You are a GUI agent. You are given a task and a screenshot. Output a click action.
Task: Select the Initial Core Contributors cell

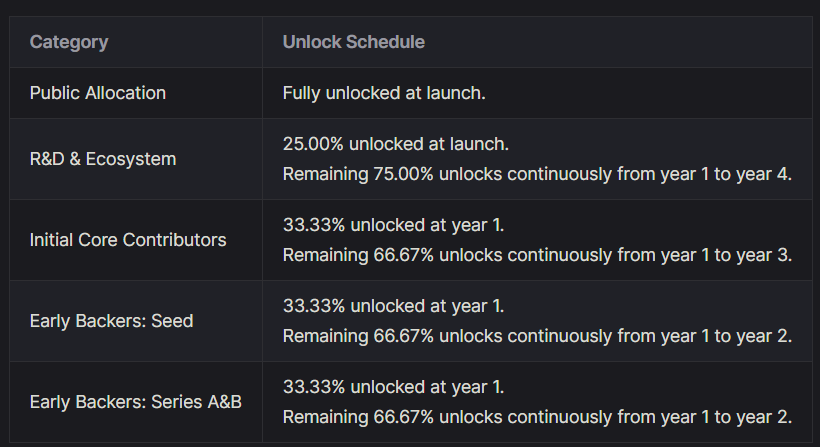(128, 240)
